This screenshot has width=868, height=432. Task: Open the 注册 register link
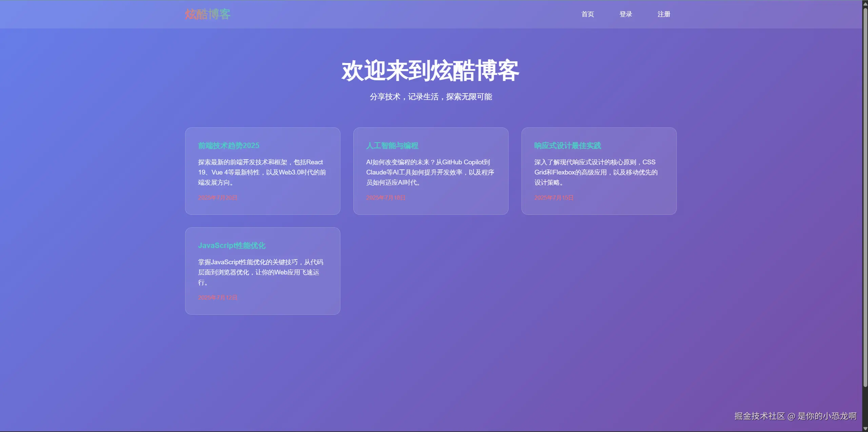coord(664,14)
